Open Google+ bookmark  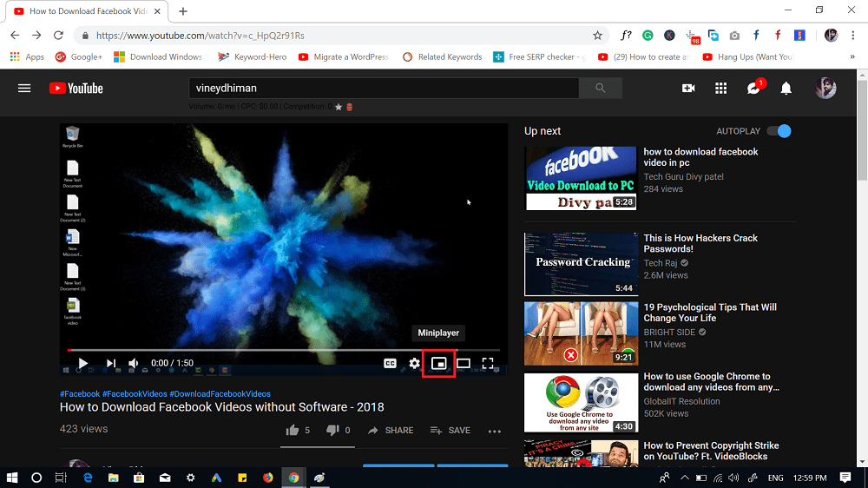79,57
